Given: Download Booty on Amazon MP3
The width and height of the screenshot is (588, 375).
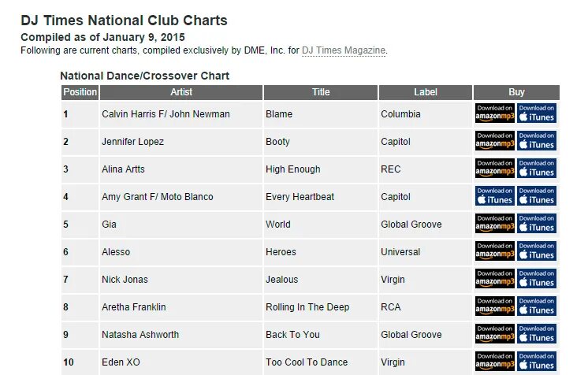Looking at the screenshot, I should [x=495, y=140].
